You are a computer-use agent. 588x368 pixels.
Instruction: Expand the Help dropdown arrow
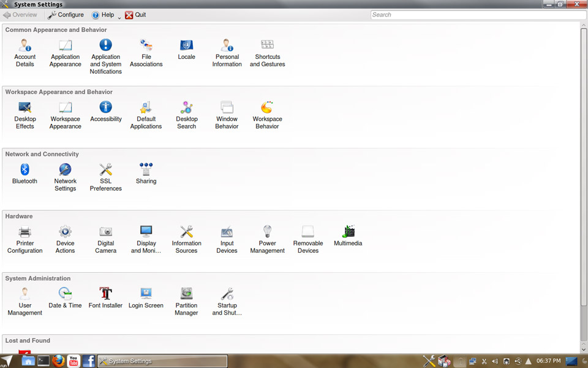point(119,17)
